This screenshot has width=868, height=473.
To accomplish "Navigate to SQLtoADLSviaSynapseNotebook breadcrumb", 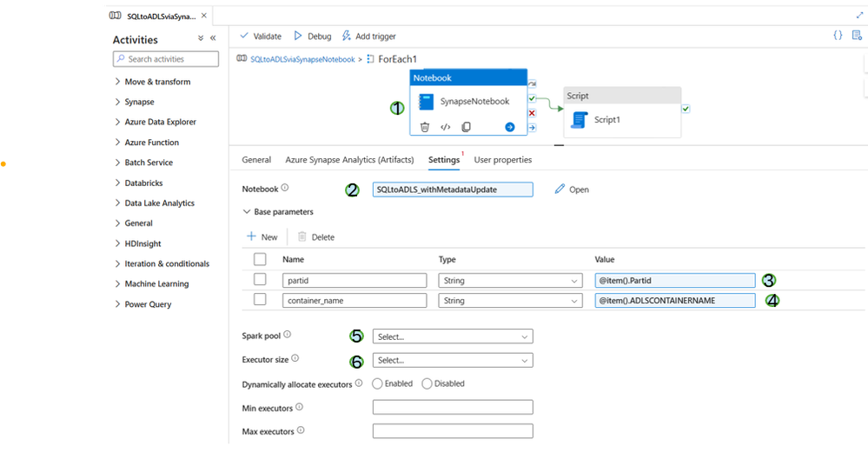I will click(302, 59).
